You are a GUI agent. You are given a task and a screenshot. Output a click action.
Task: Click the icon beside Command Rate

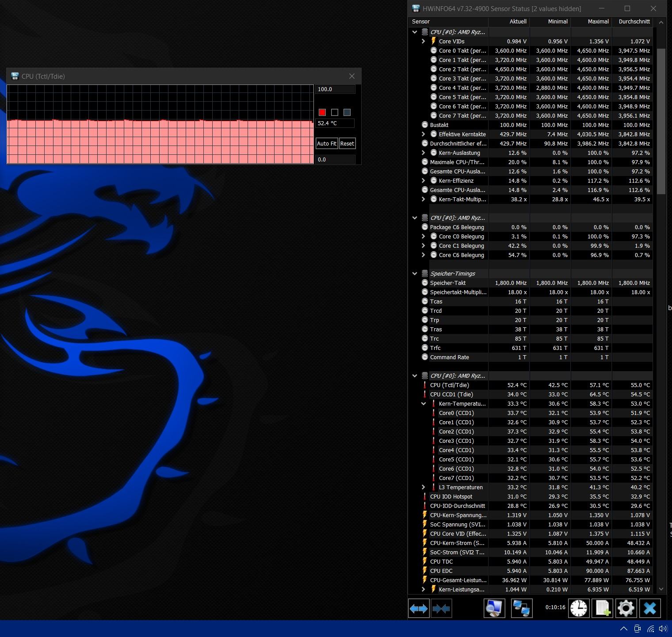tap(425, 357)
